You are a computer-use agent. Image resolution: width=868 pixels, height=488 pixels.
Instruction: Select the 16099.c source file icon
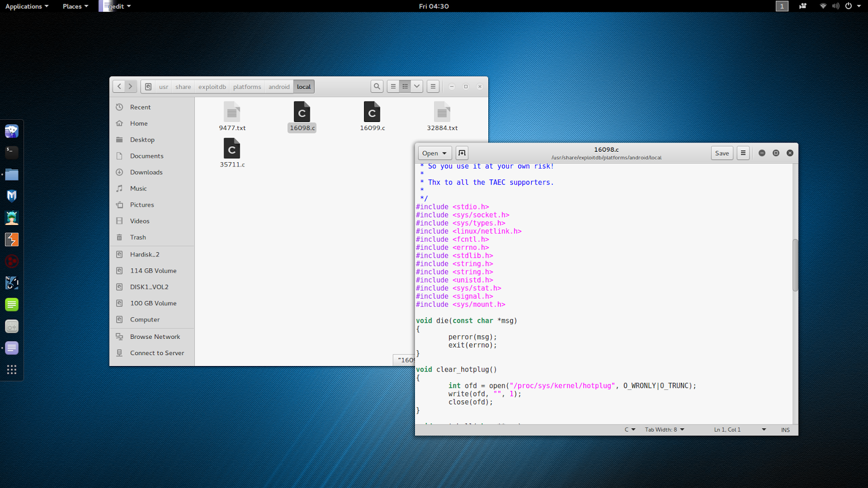[x=372, y=113]
